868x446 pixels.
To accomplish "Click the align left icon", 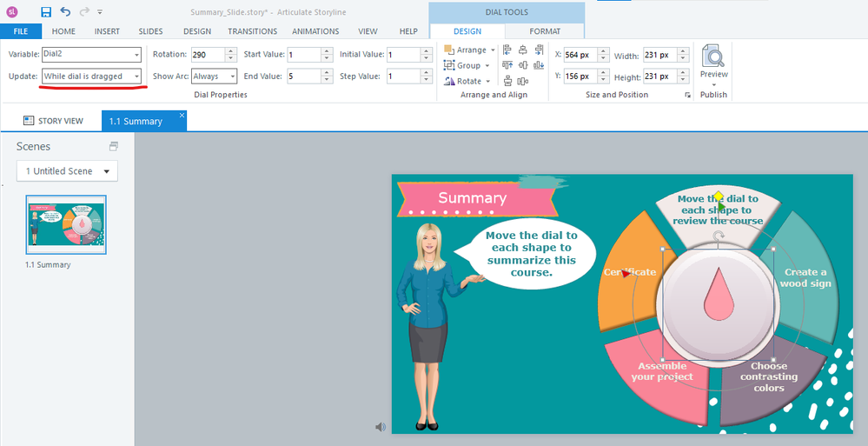I will tap(508, 50).
